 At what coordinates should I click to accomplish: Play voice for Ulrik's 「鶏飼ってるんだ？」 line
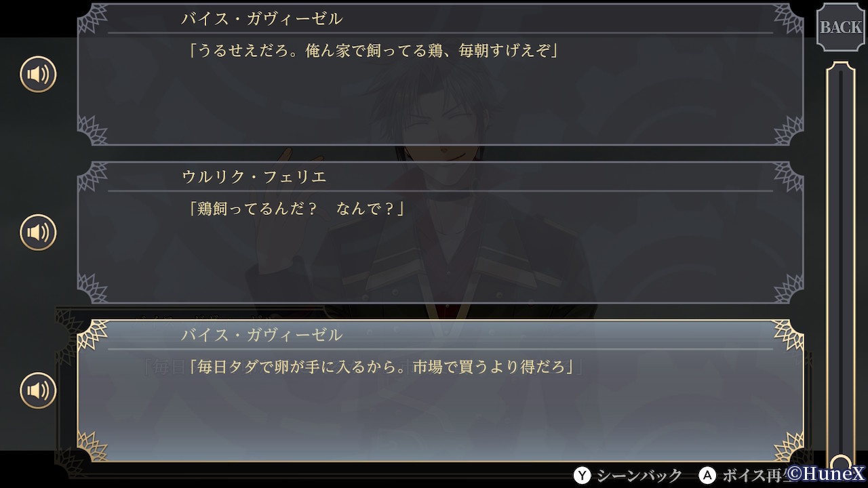(38, 232)
